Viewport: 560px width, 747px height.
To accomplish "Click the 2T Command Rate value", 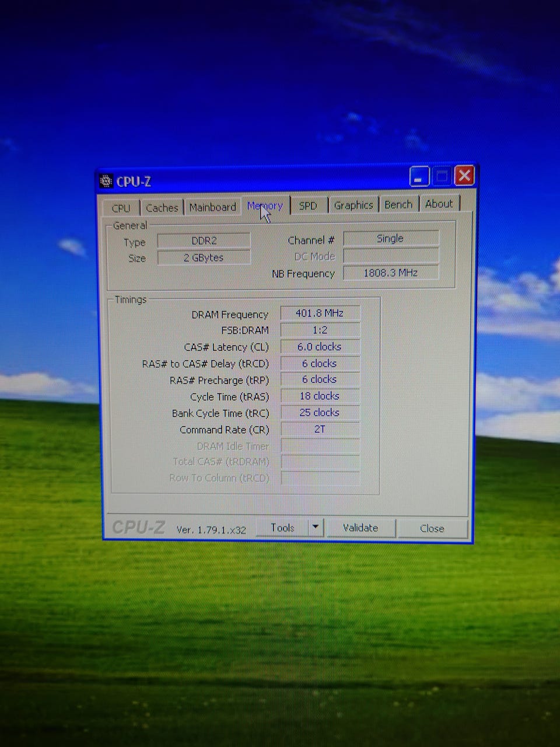I will [x=320, y=429].
